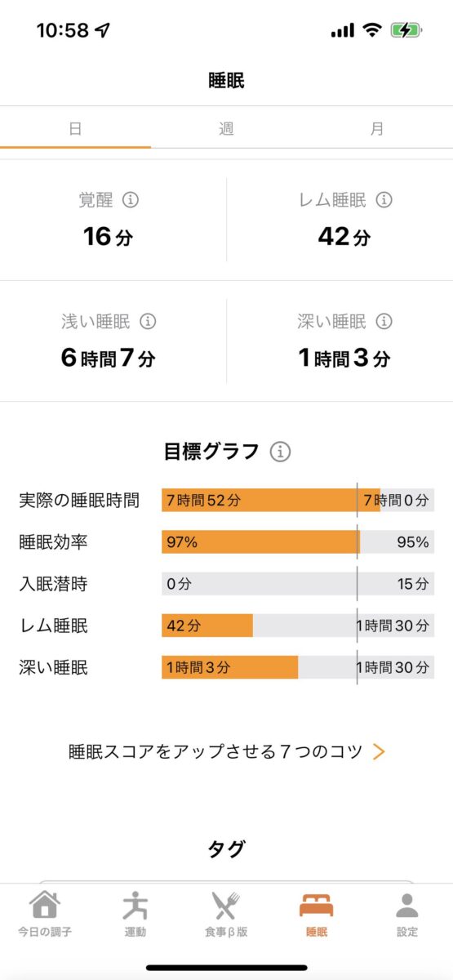
Task: Tap the info icon beside 覚醒
Action: coord(130,200)
